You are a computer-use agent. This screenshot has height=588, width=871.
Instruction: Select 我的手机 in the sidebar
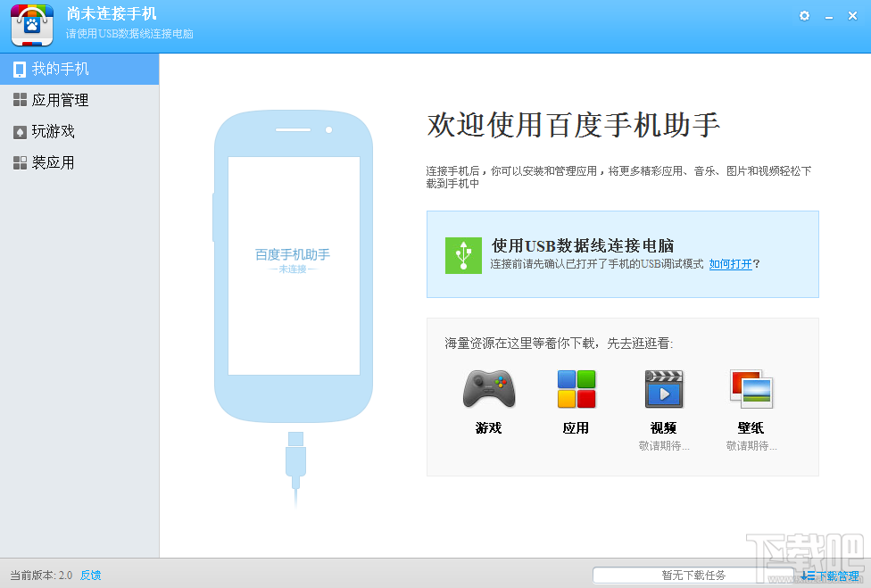click(x=79, y=70)
